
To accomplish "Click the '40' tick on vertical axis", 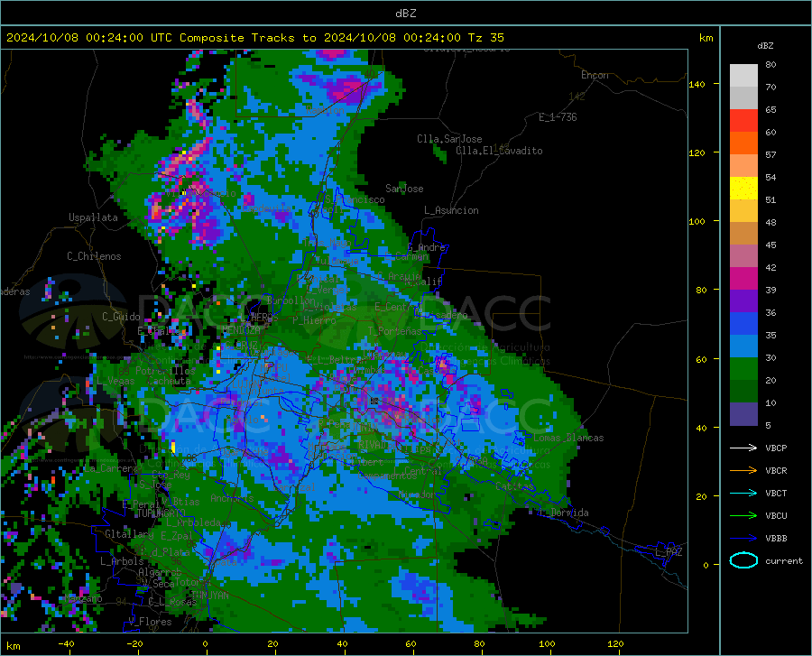I will pyautogui.click(x=701, y=428).
